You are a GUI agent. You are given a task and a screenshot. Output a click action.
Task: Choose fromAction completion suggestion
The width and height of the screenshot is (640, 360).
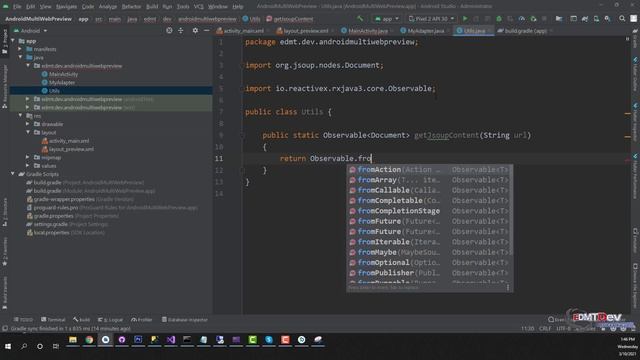pyautogui.click(x=429, y=169)
